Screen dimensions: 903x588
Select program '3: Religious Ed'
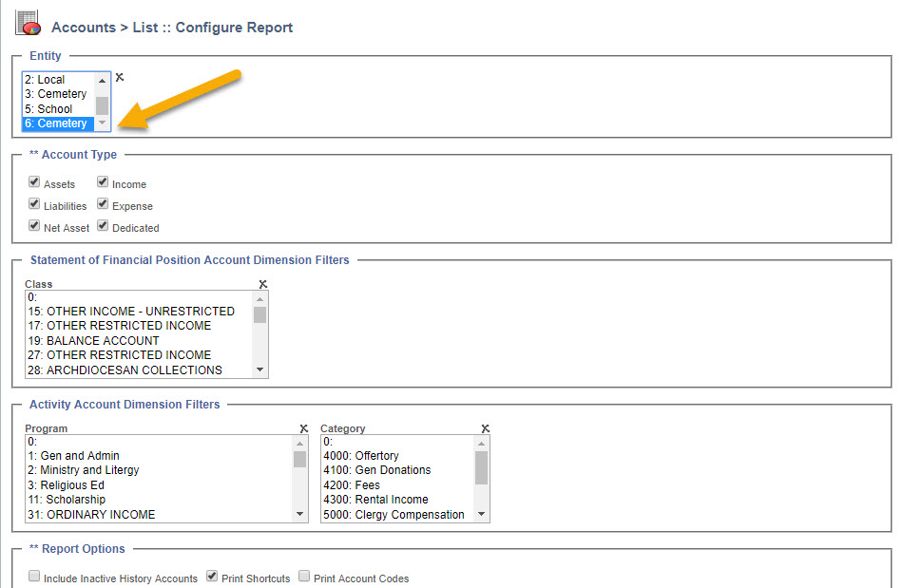(x=159, y=485)
